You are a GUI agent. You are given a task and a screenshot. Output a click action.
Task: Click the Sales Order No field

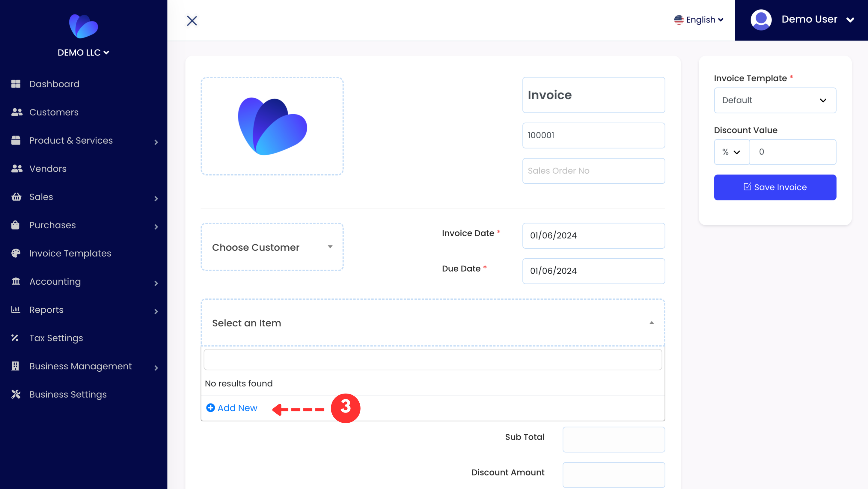coord(593,171)
